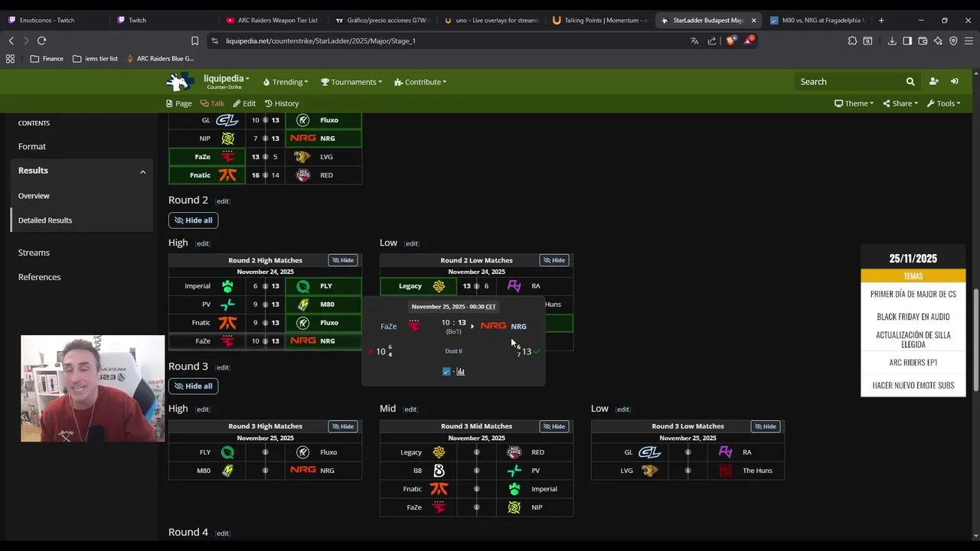Open Brave Rewards triangle icon
Viewport: 980px width, 551px height.
coord(749,41)
